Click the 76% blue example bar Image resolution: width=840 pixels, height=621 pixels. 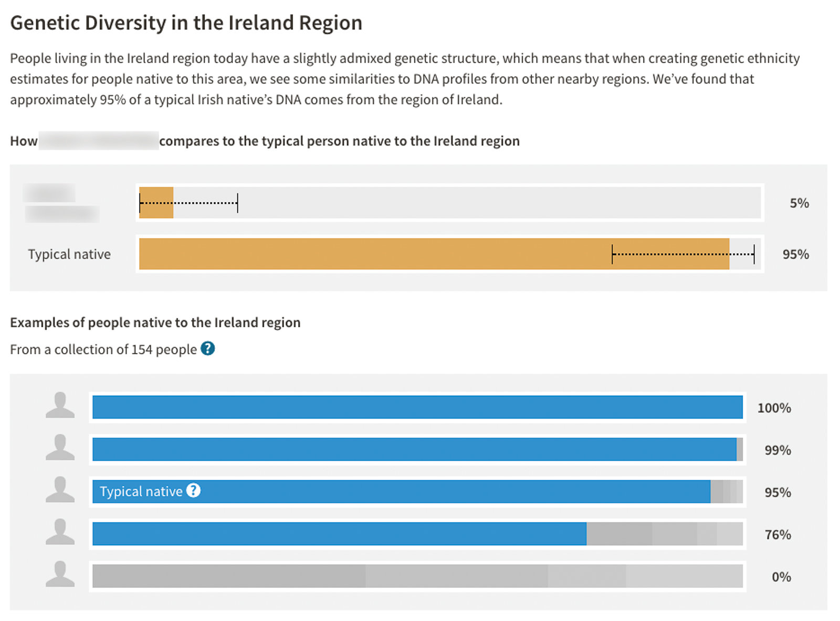coord(339,534)
